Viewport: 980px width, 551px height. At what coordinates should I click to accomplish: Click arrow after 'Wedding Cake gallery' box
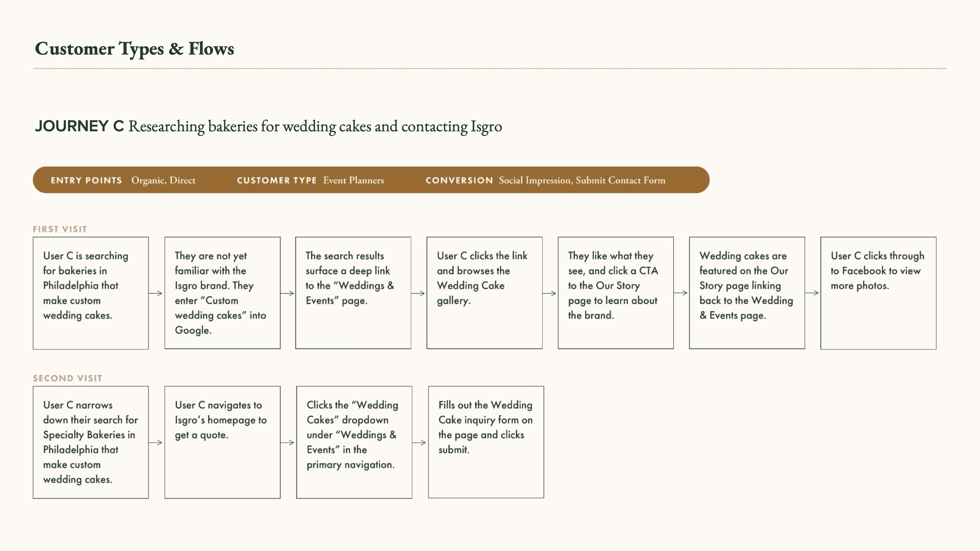point(549,293)
